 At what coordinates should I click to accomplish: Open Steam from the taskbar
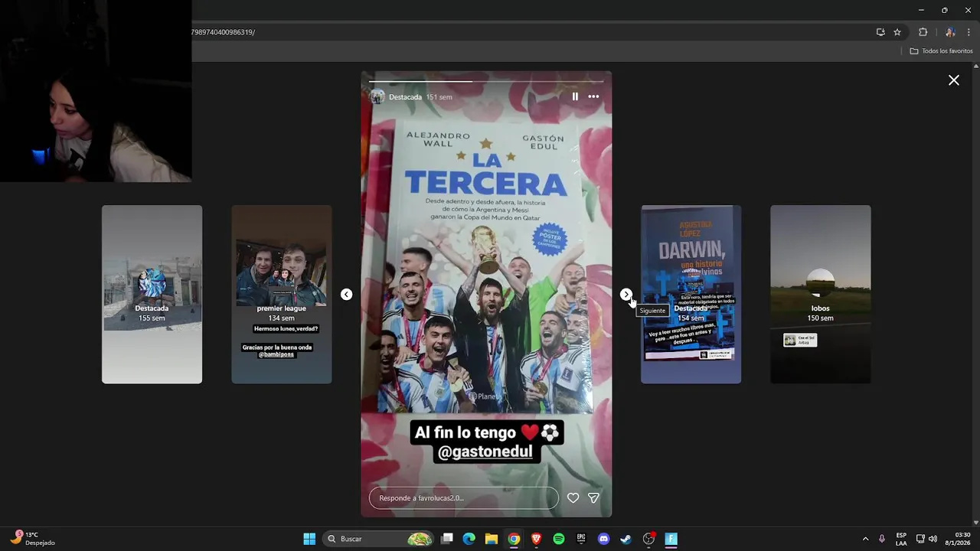[626, 539]
